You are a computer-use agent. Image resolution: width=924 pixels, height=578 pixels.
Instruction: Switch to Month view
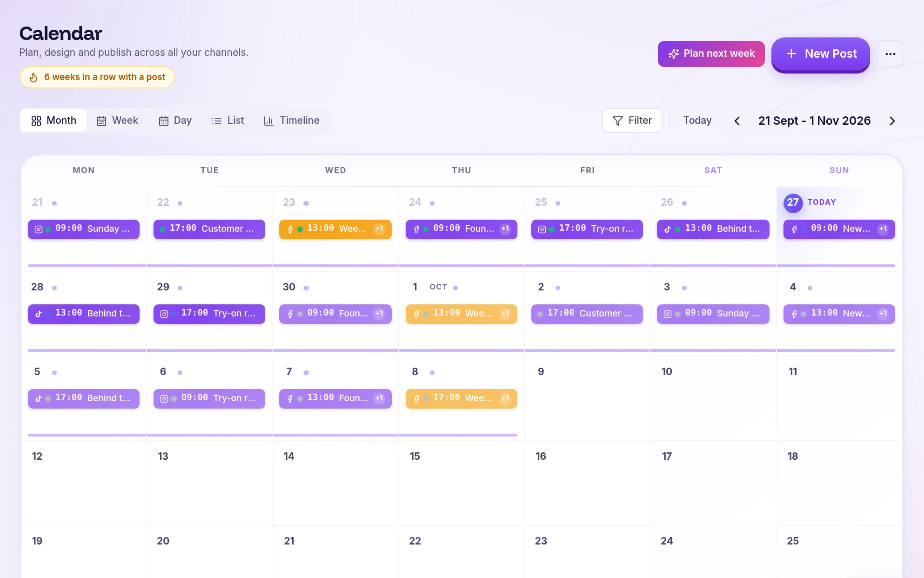coord(54,121)
